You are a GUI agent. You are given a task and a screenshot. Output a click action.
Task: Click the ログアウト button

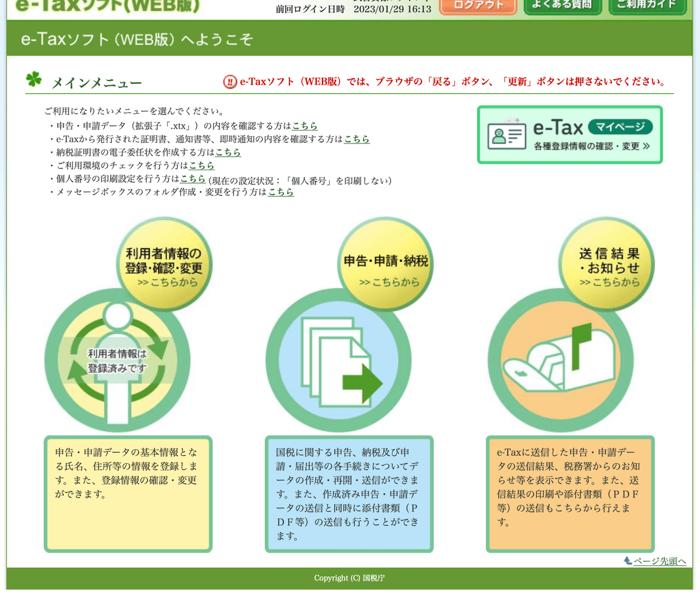coord(478,6)
